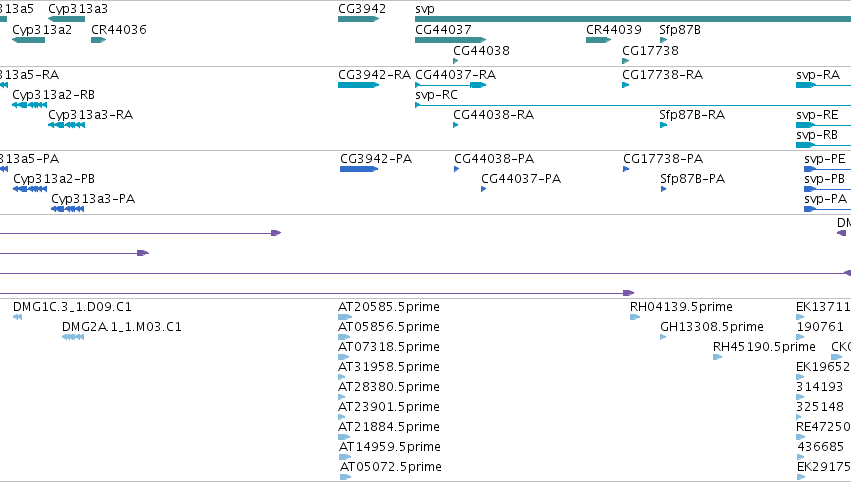Select the CR44036 gene arrow glyph
851x482 pixels.
point(98,40)
